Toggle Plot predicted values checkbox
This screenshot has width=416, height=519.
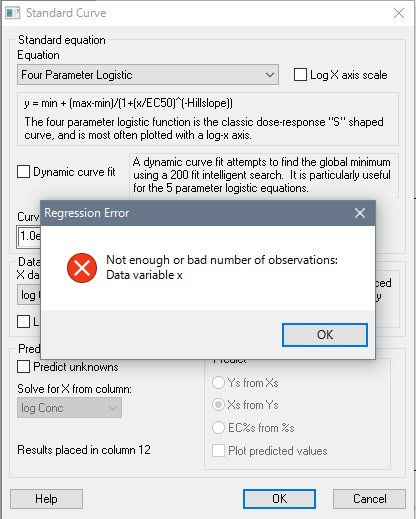point(218,451)
